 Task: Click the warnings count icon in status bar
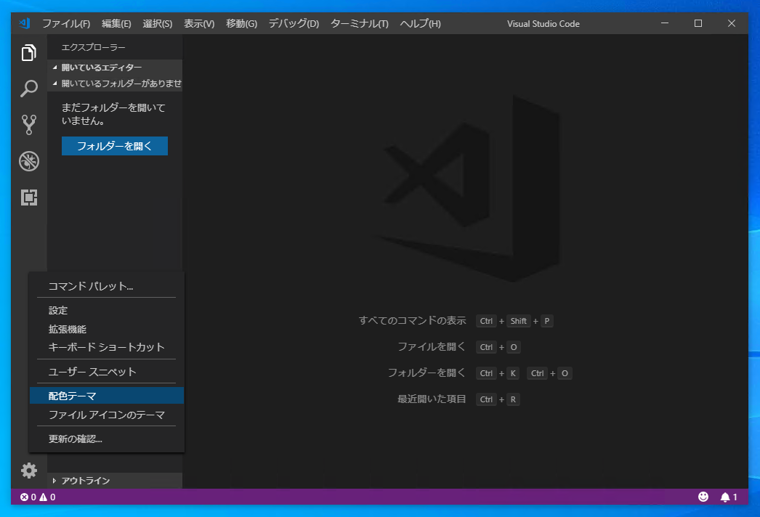tap(44, 497)
